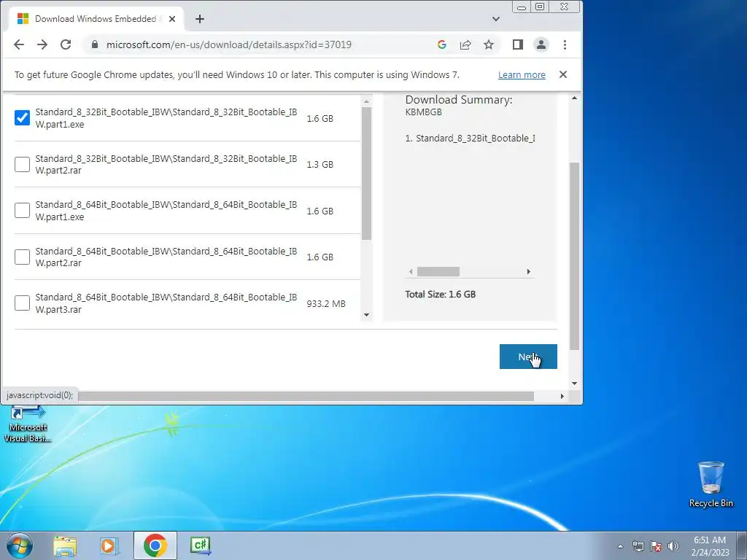Click the Next button

(528, 357)
